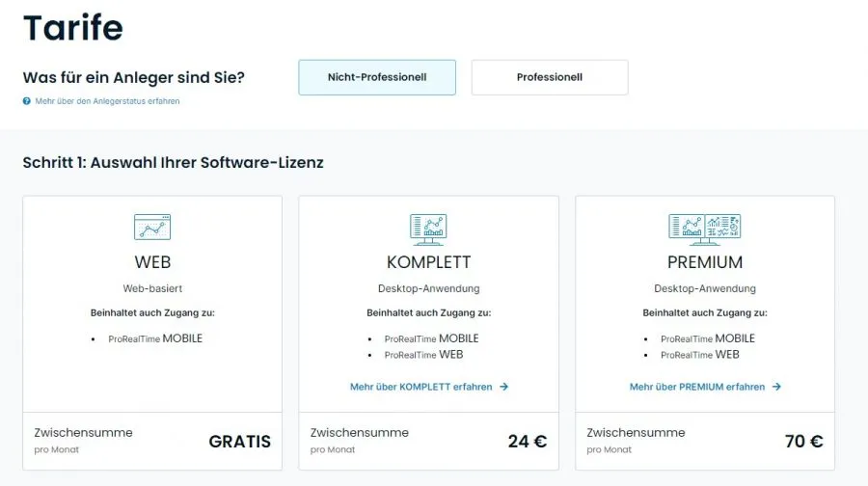Click the GRATIS price of WEB plan
This screenshot has height=486, width=868.
239,442
